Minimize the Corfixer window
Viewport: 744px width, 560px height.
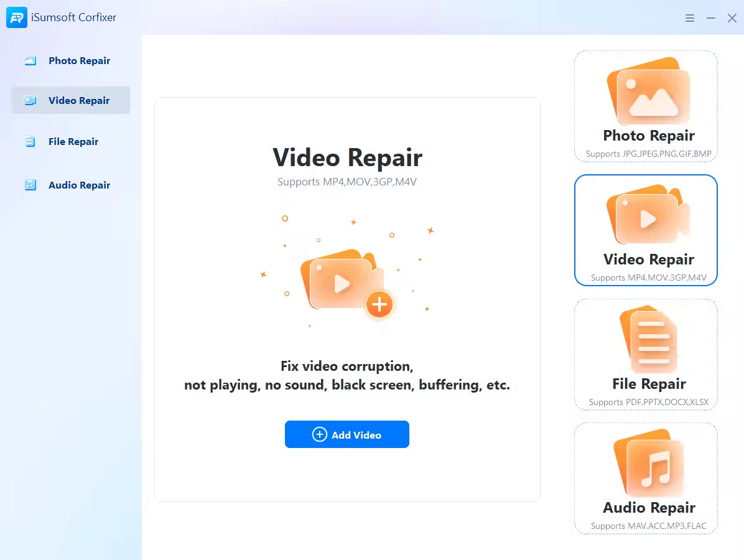[711, 18]
